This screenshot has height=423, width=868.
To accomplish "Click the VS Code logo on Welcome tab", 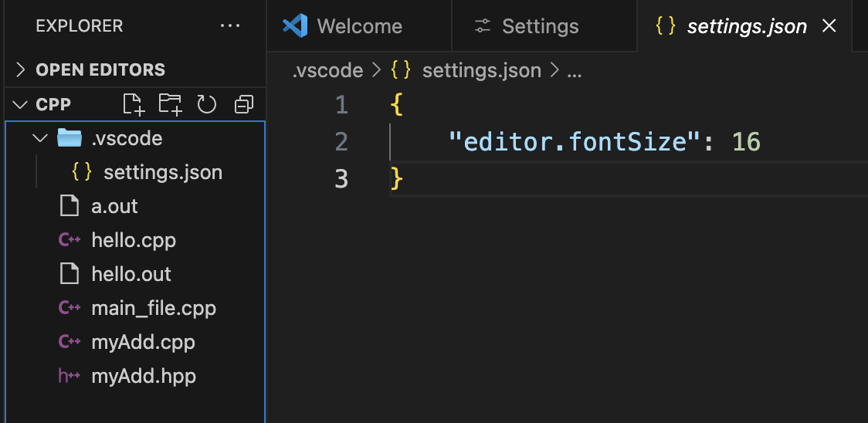I will click(x=295, y=26).
